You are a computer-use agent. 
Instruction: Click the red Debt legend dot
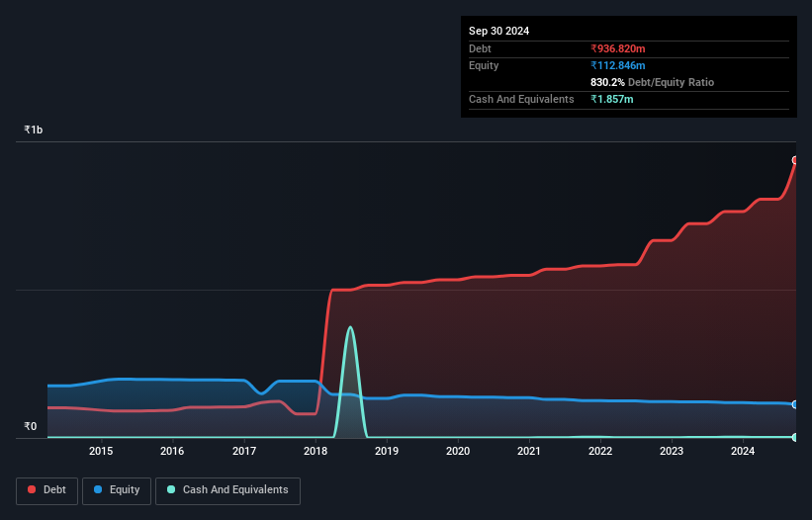pyautogui.click(x=32, y=489)
